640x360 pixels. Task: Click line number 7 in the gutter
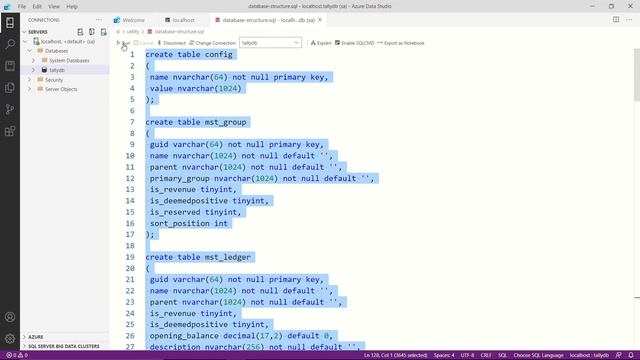[x=132, y=122]
